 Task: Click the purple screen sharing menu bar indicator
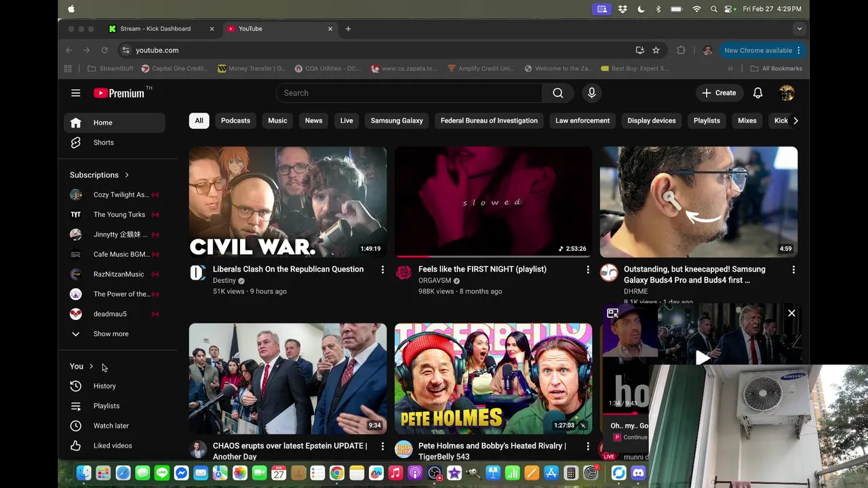point(601,9)
